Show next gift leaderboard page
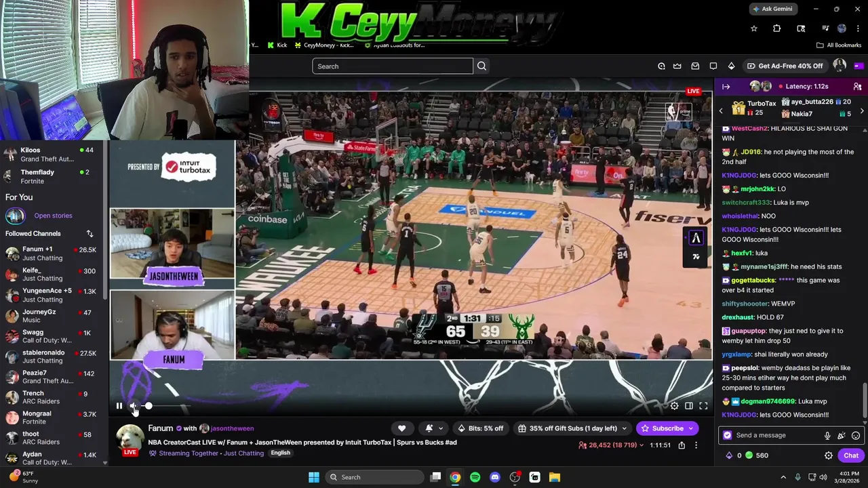Screen dimensions: 868x488 coord(862,110)
